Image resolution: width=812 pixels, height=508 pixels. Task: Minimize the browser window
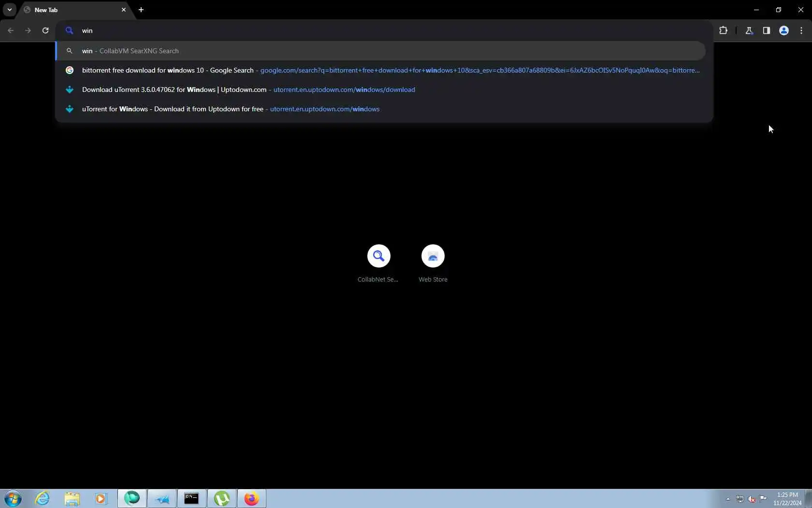756,10
